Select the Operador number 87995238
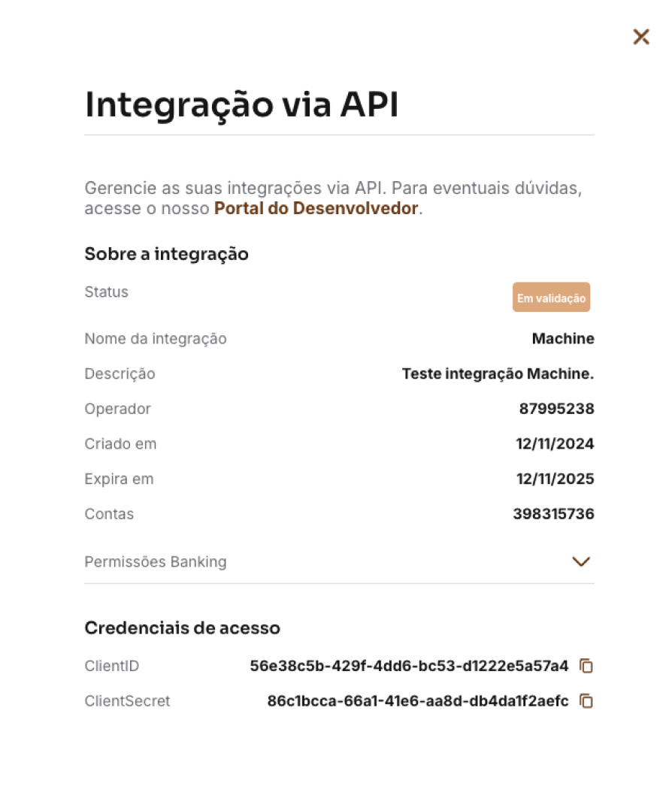This screenshot has height=795, width=672. tap(556, 409)
